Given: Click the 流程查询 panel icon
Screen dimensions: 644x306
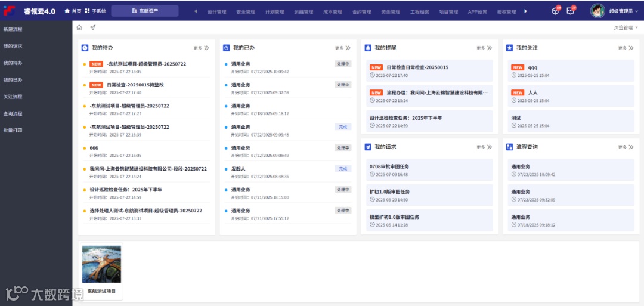Looking at the screenshot, I should (509, 147).
